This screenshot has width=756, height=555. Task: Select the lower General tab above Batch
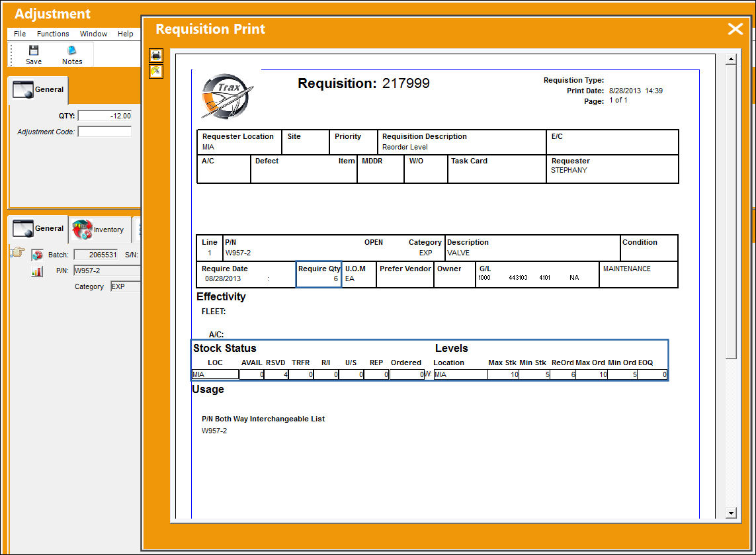[x=38, y=229]
